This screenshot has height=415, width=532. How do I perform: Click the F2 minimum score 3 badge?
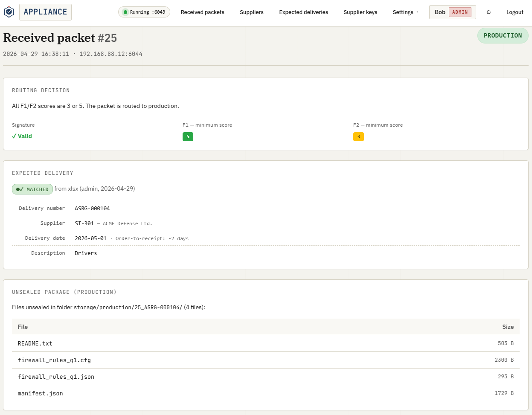[358, 136]
